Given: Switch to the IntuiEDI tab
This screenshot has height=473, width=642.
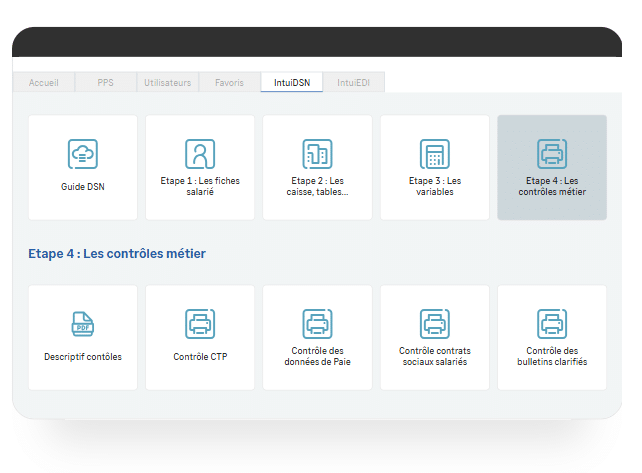Looking at the screenshot, I should point(353,83).
